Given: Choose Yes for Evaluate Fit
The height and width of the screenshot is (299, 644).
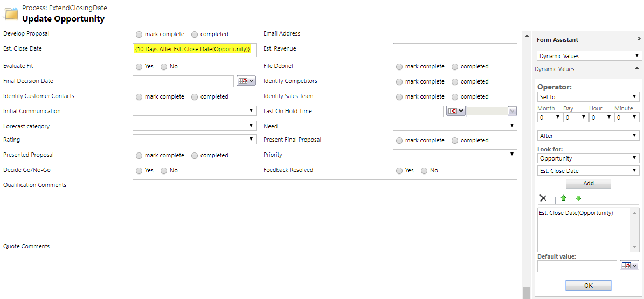Looking at the screenshot, I should [139, 67].
